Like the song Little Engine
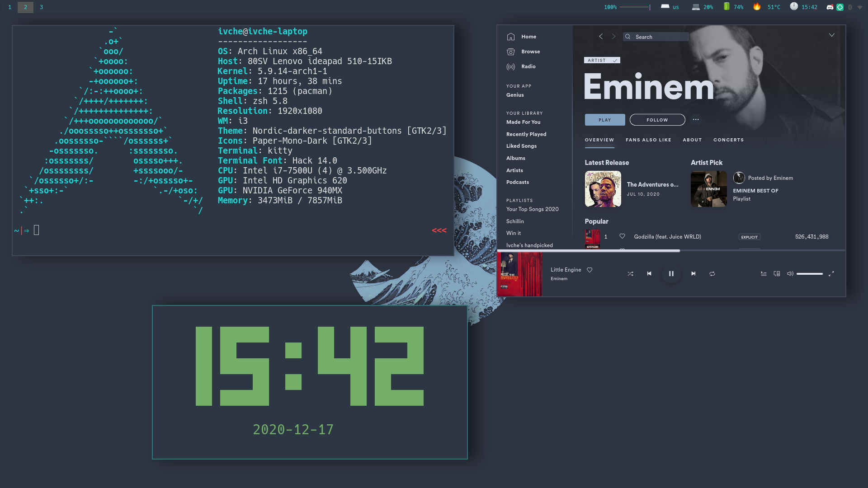The image size is (868, 488). [590, 270]
